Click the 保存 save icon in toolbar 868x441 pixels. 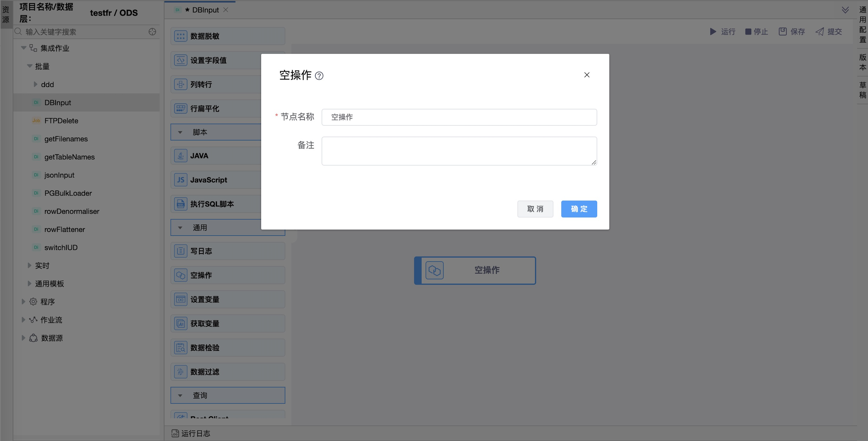(x=782, y=31)
